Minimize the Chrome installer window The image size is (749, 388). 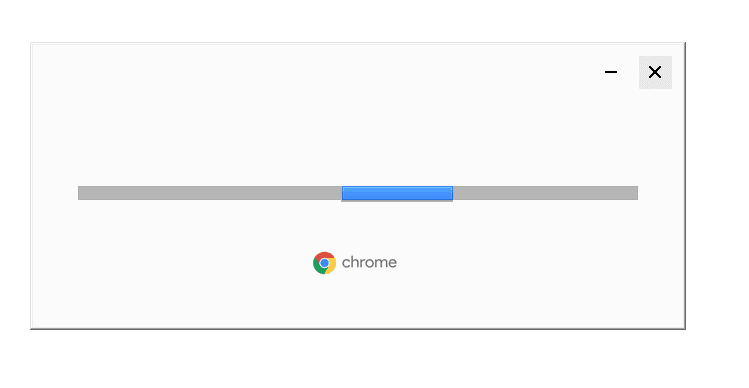pyautogui.click(x=610, y=72)
